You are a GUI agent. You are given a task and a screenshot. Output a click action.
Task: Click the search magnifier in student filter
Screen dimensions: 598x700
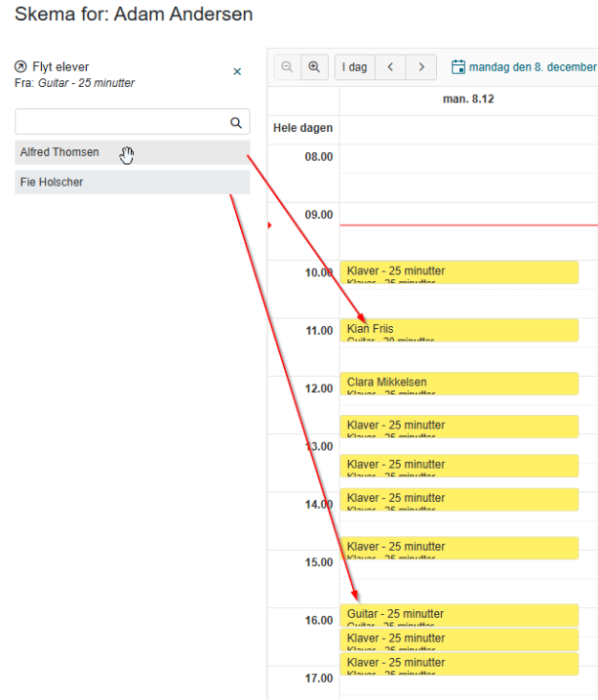click(x=236, y=122)
